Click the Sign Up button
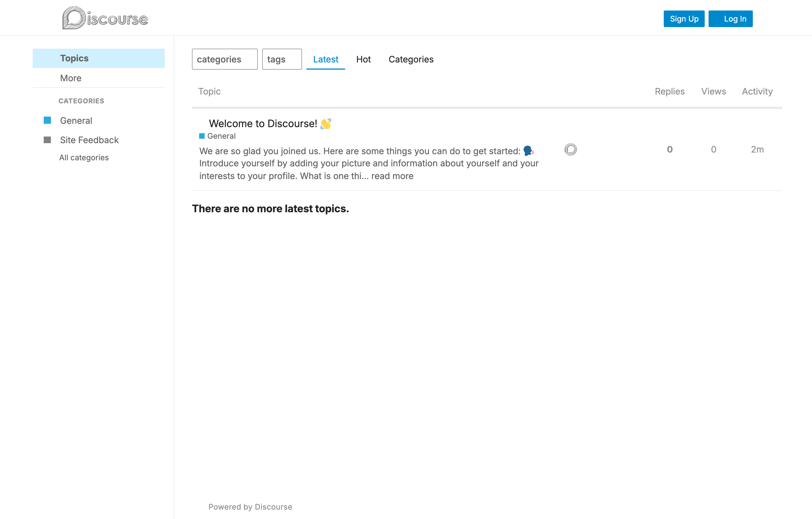812x519 pixels. tap(684, 19)
